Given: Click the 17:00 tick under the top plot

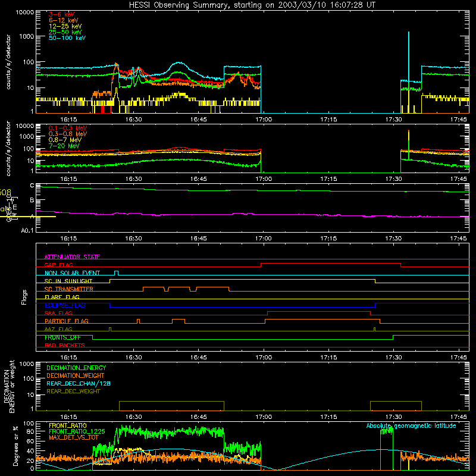Looking at the screenshot, I should (264, 120).
